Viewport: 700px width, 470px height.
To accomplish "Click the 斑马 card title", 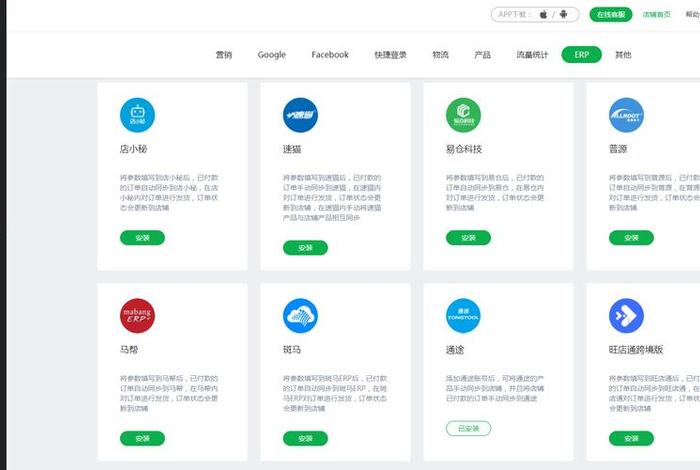I will pyautogui.click(x=292, y=349).
